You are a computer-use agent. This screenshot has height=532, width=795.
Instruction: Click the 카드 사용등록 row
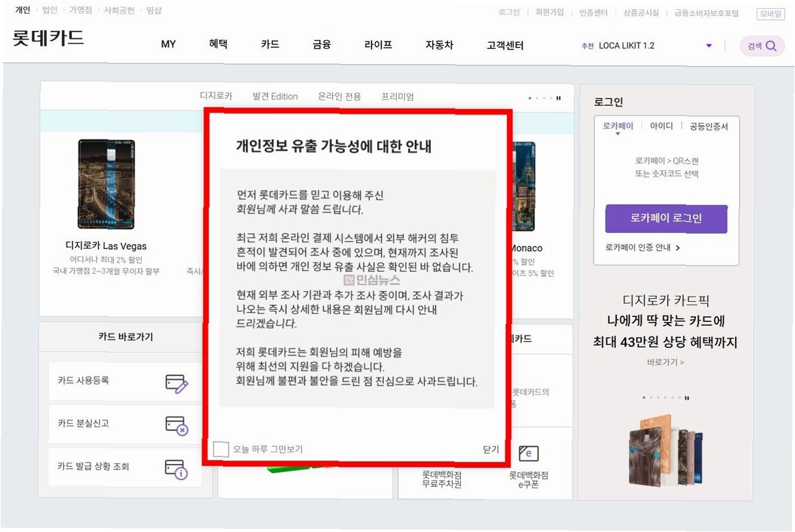coord(125,382)
